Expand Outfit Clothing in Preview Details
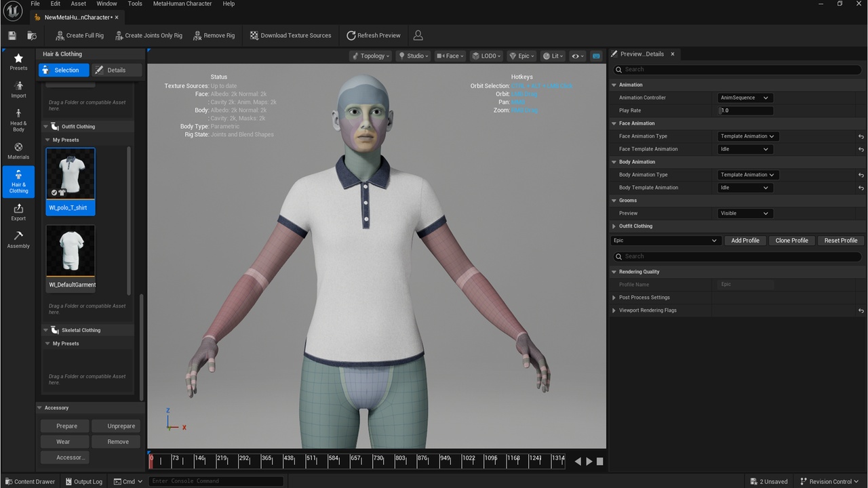Screen dimensions: 868x488 point(614,226)
